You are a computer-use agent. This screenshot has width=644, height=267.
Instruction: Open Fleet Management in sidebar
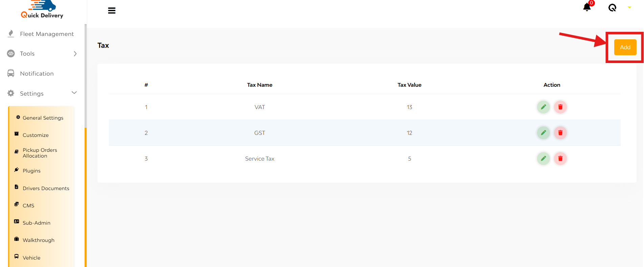click(x=47, y=34)
